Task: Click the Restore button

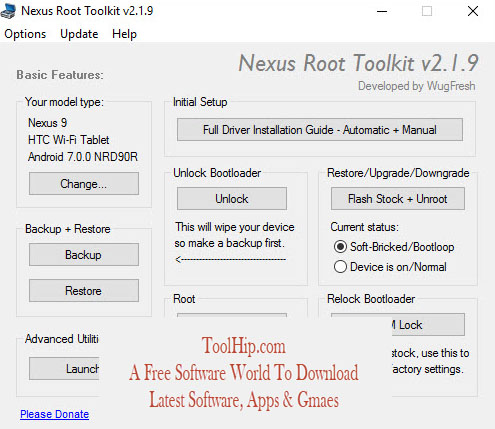Action: point(84,291)
